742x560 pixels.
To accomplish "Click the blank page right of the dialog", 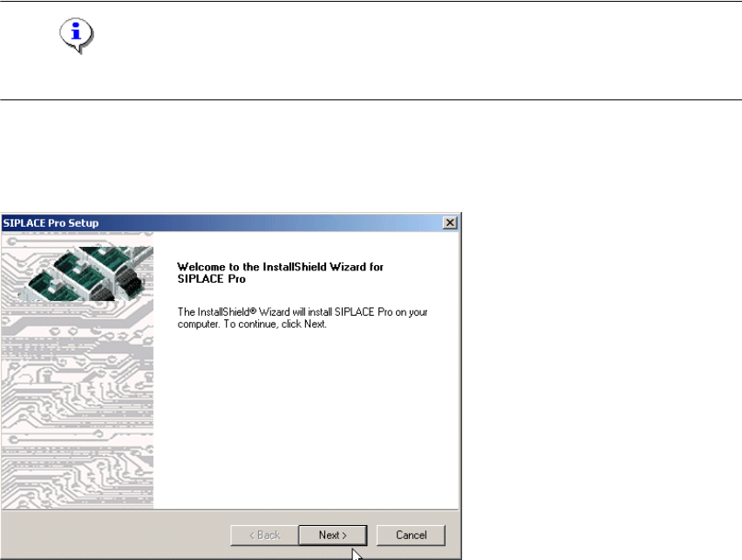I will coord(601,386).
